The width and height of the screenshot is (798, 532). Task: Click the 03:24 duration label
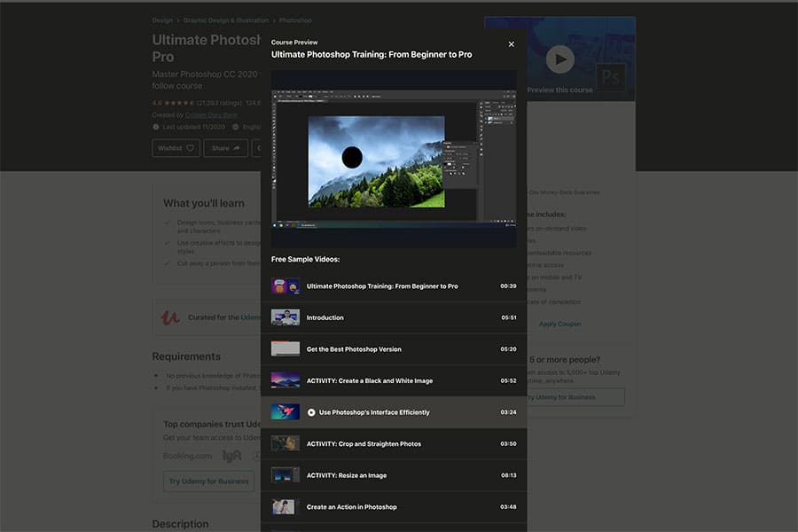tap(508, 412)
